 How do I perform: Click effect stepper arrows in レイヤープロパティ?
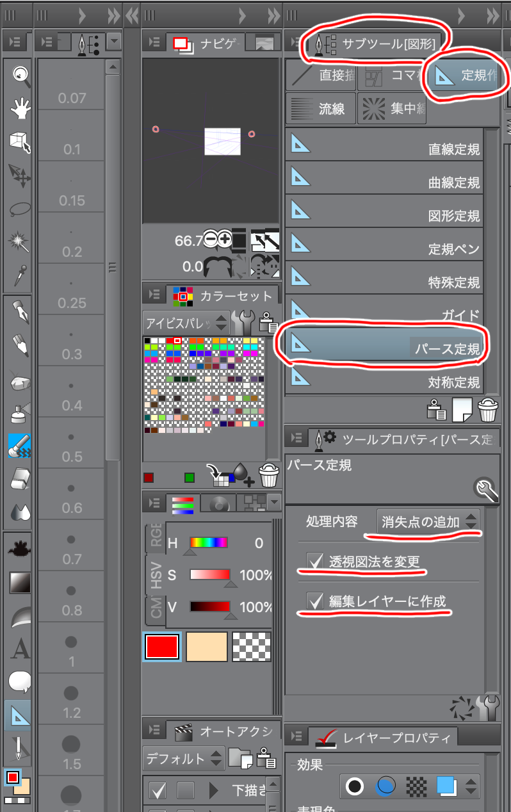[x=471, y=786]
